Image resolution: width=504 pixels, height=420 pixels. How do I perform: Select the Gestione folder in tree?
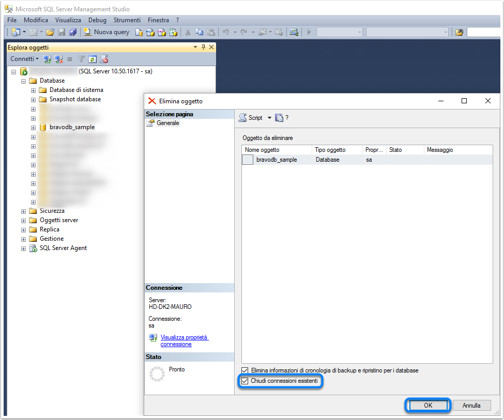pyautogui.click(x=52, y=239)
